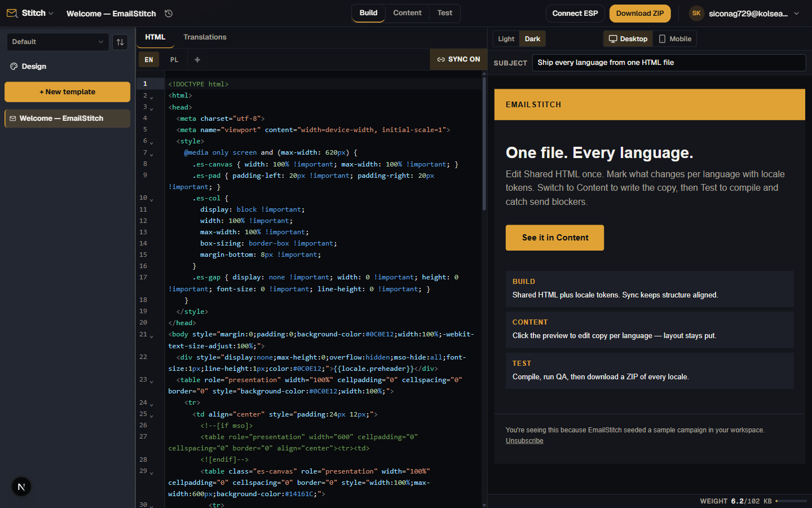Collapse code fold at line 23

(152, 382)
